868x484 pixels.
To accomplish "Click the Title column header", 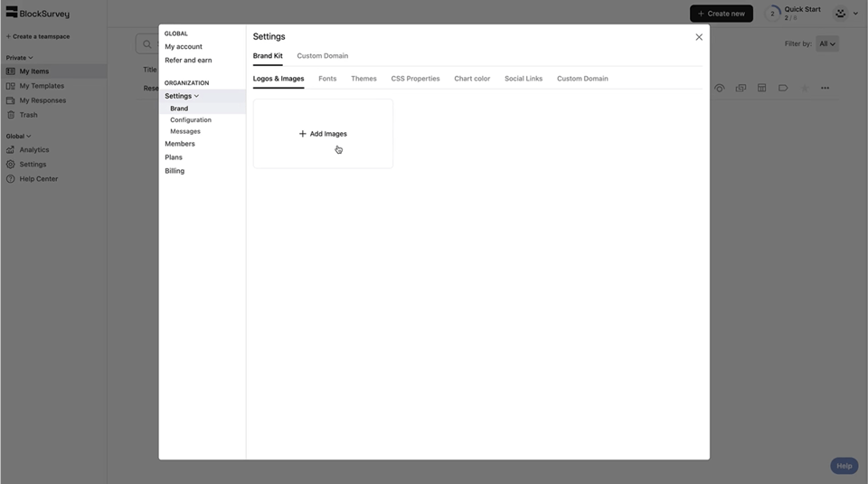I will [x=150, y=70].
